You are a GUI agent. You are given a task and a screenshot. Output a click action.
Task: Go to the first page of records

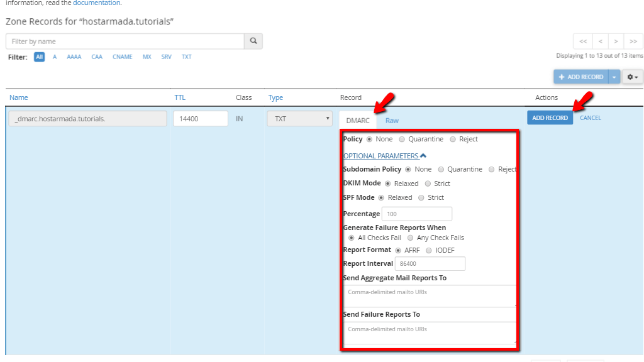click(583, 41)
